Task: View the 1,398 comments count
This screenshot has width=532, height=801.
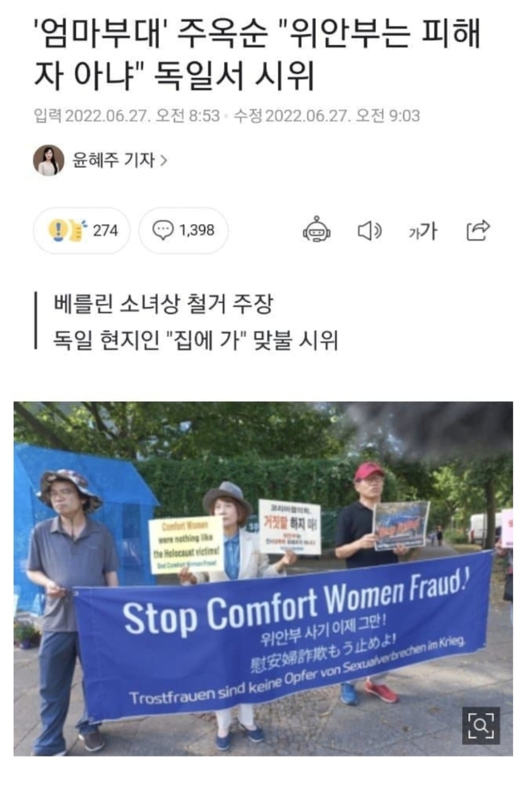Action: pos(196,230)
